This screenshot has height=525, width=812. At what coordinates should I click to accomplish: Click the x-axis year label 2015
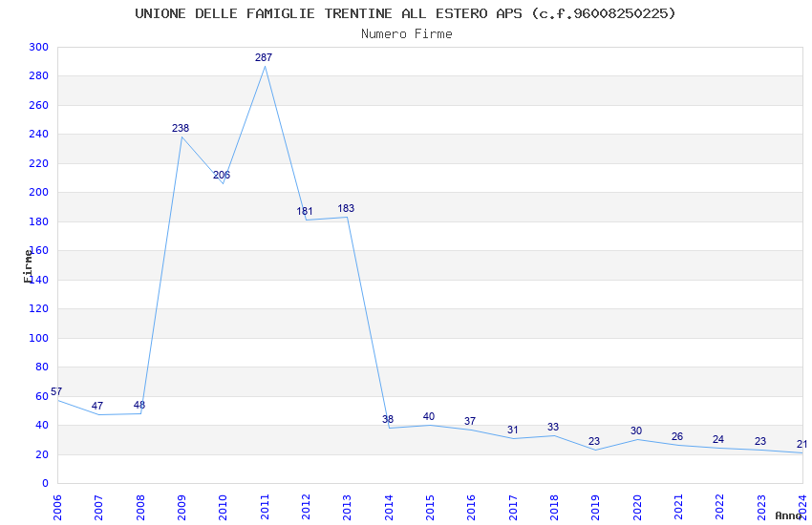pyautogui.click(x=430, y=508)
